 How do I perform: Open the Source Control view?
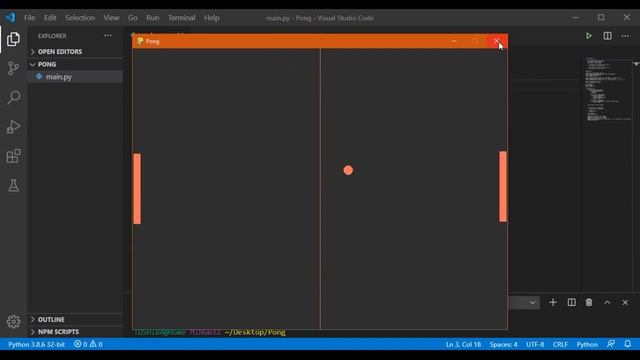coord(13,68)
